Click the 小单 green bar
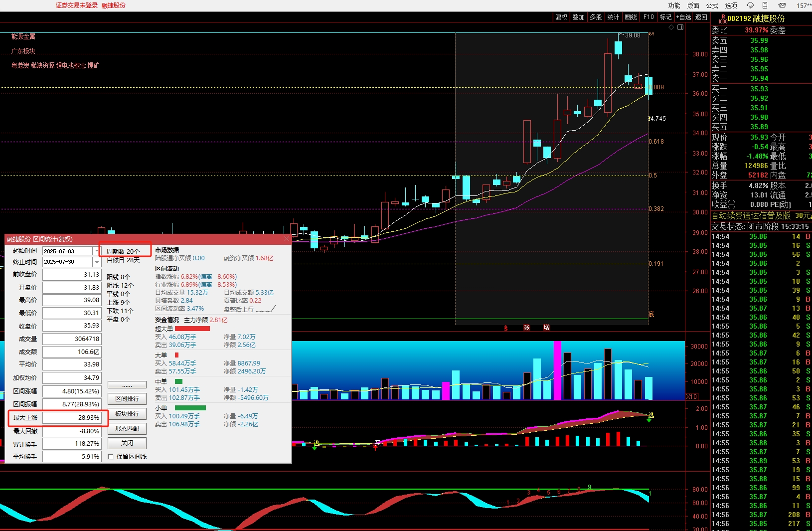The width and height of the screenshot is (812, 531). (190, 408)
